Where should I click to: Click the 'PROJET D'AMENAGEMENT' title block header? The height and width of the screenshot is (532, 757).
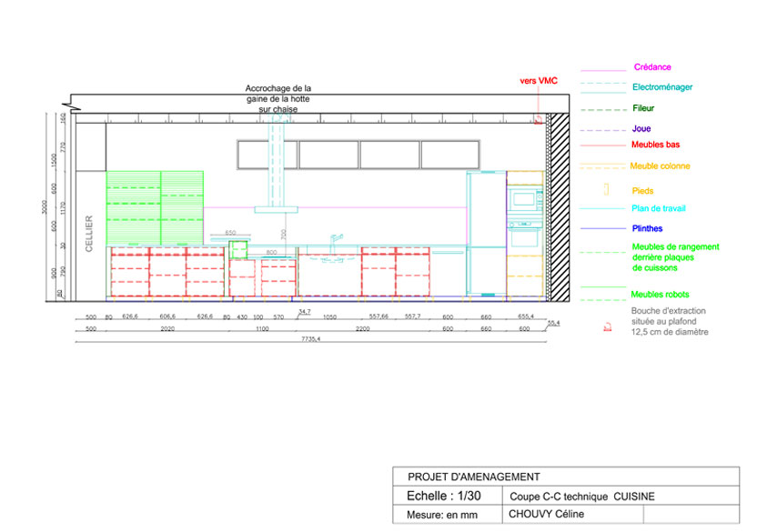tap(473, 477)
